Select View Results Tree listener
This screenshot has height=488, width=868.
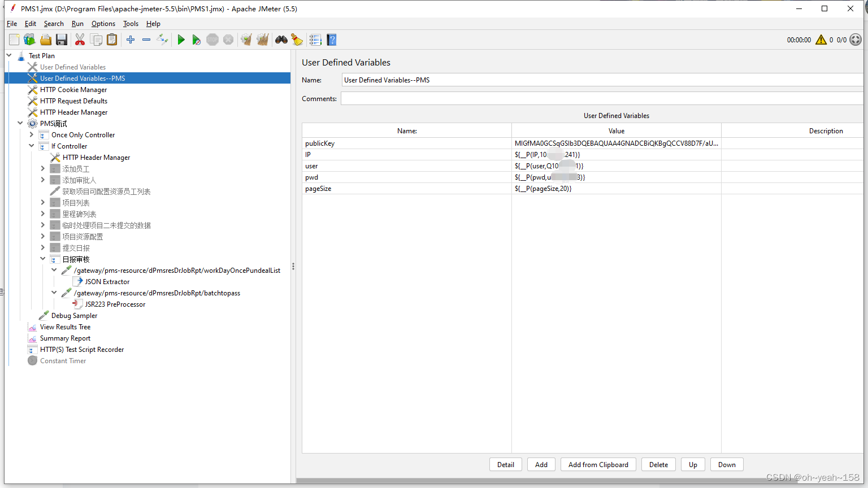coord(65,326)
